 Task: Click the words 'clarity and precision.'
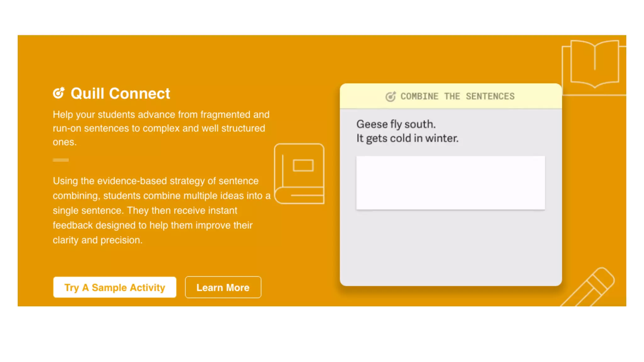pyautogui.click(x=97, y=240)
